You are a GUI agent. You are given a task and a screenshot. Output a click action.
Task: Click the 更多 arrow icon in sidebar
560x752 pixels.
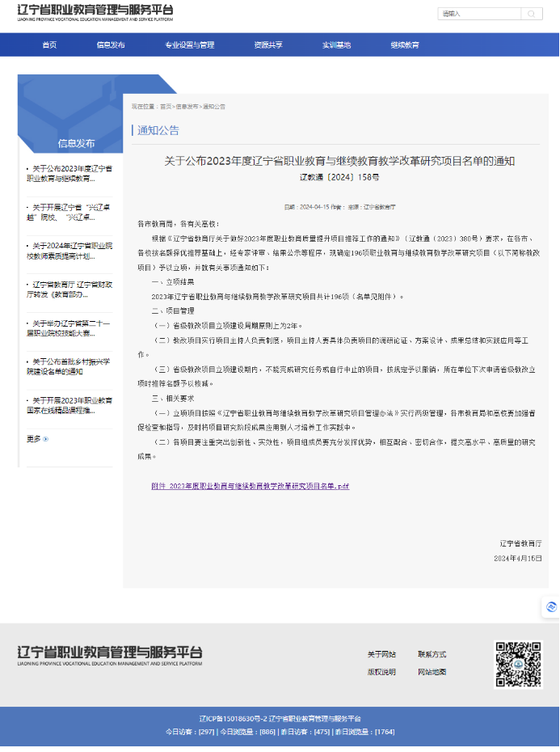46,439
